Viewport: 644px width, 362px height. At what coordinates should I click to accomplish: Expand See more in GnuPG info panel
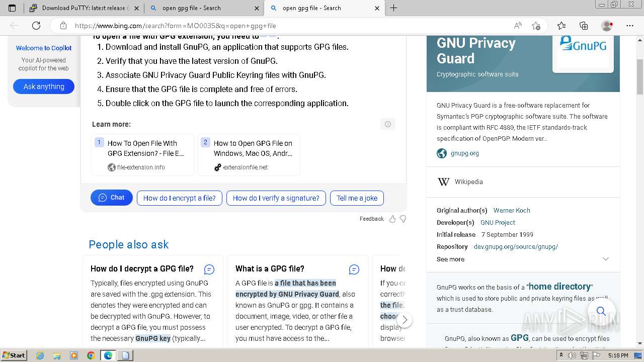coord(523,259)
